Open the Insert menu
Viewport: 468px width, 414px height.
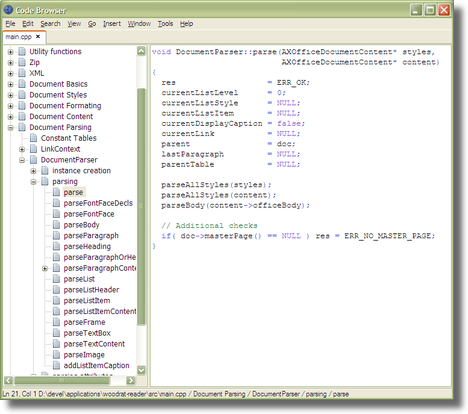tap(112, 24)
